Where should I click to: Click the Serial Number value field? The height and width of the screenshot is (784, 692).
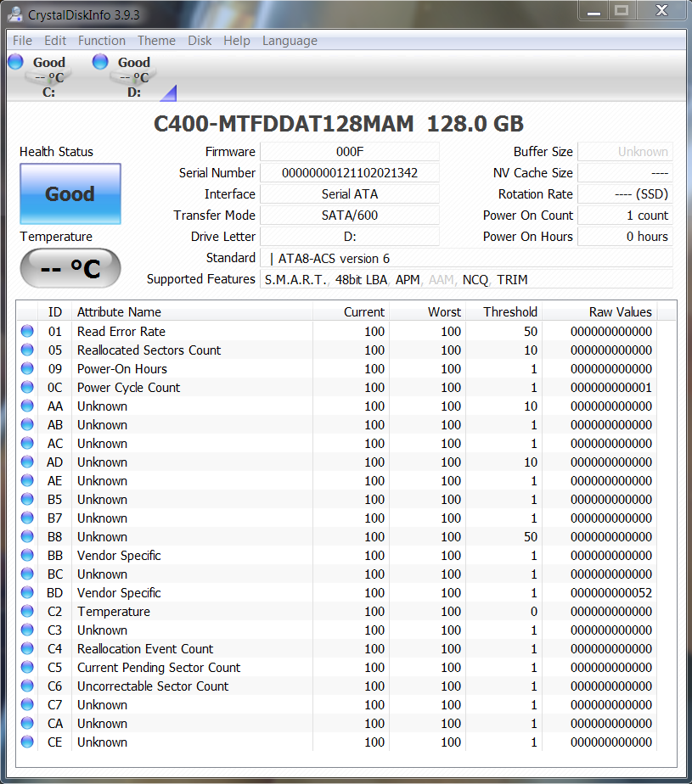[349, 173]
